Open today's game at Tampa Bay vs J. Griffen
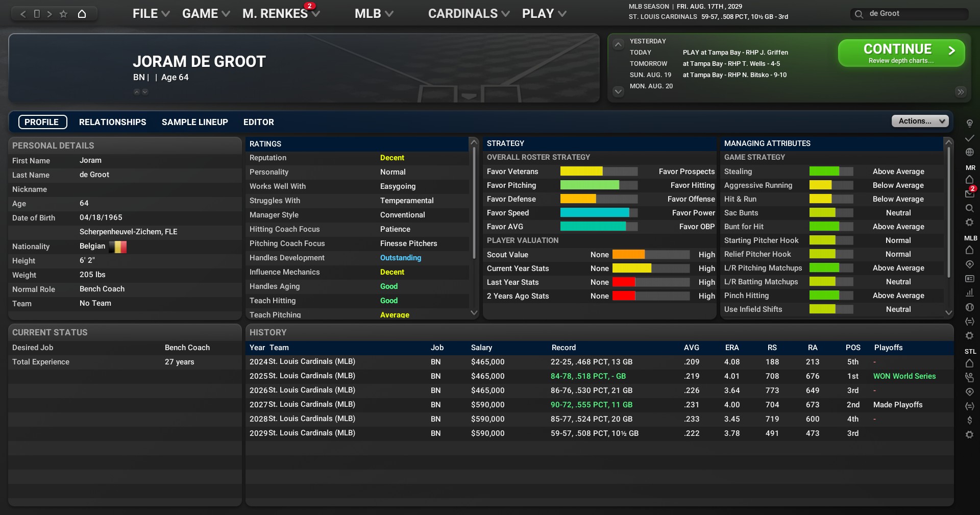The image size is (980, 515). (x=736, y=53)
